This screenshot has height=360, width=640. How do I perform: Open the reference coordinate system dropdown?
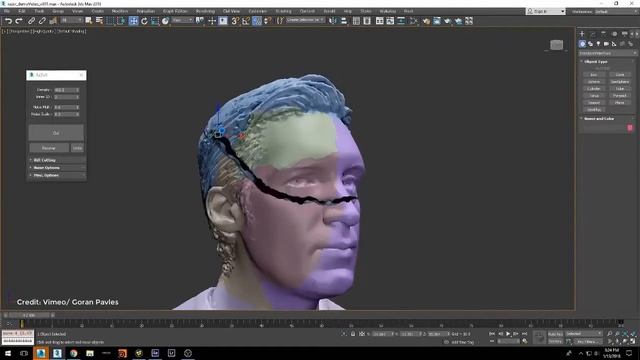pyautogui.click(x=182, y=20)
